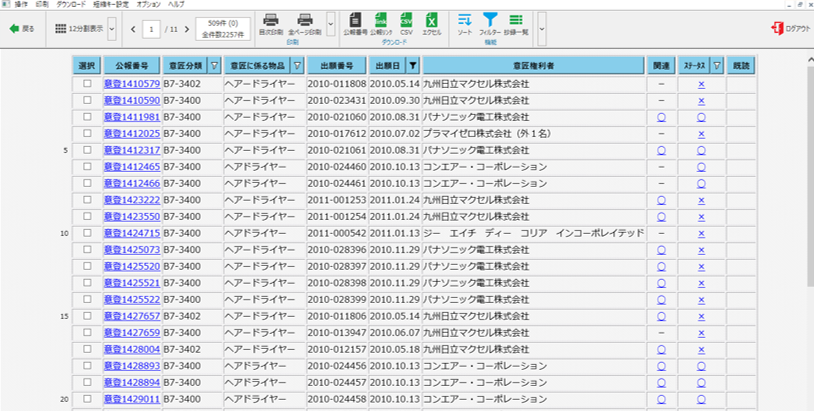Open related ○ for 意登1428893
Viewport: 814px width, 411px height.
tap(661, 366)
